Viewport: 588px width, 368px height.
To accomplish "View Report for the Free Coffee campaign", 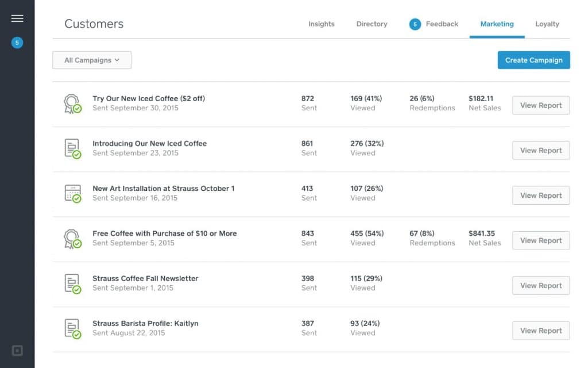I will coord(540,240).
